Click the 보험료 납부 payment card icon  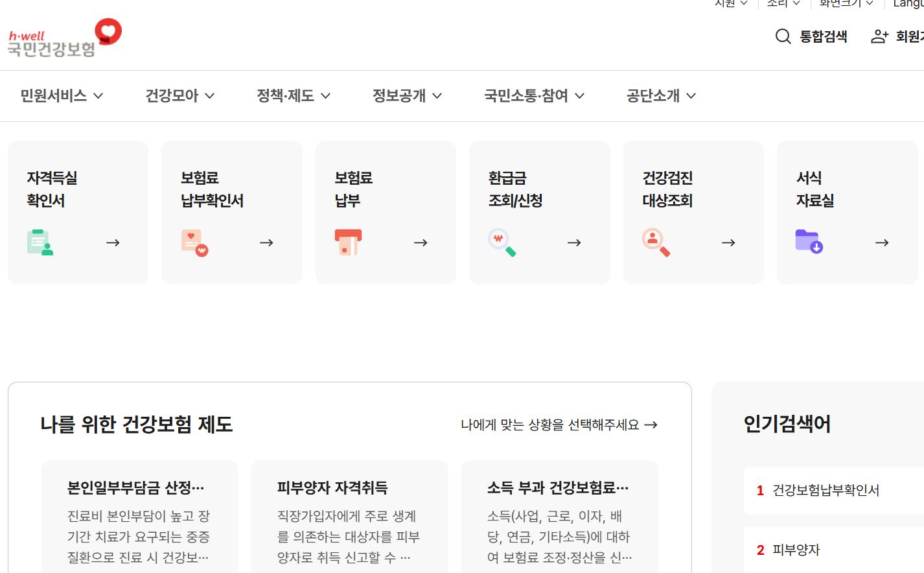coord(348,240)
